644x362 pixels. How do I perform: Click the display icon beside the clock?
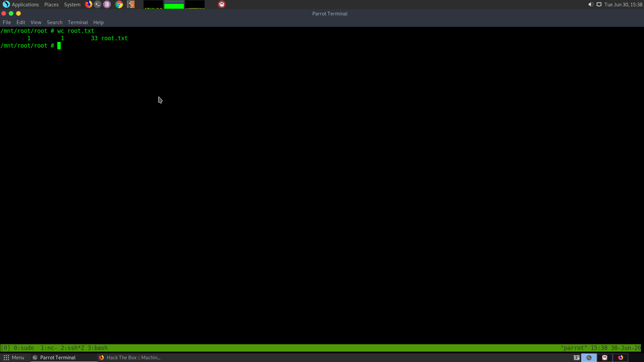[x=599, y=4]
